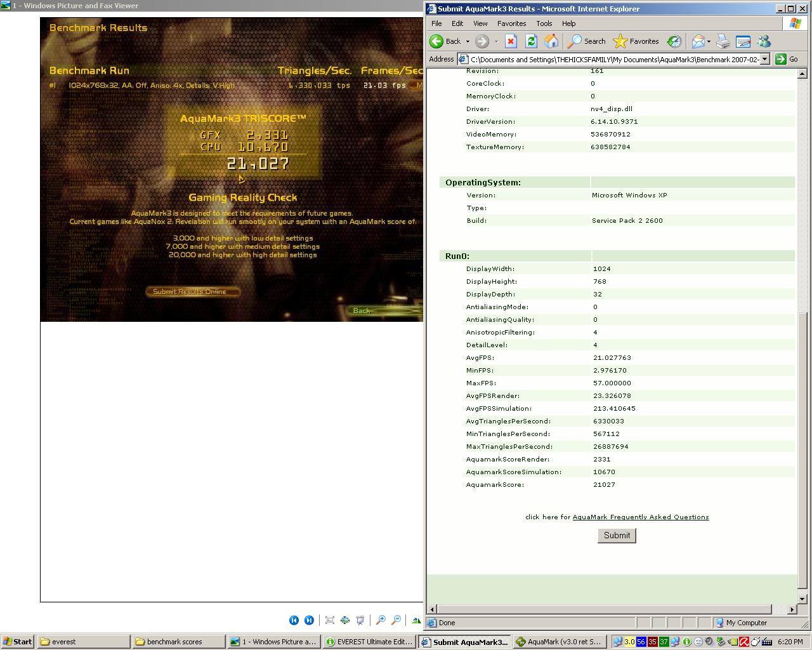Select the AquamarkScore value 21027
Viewport: 812px width, 650px height.
[x=604, y=484]
